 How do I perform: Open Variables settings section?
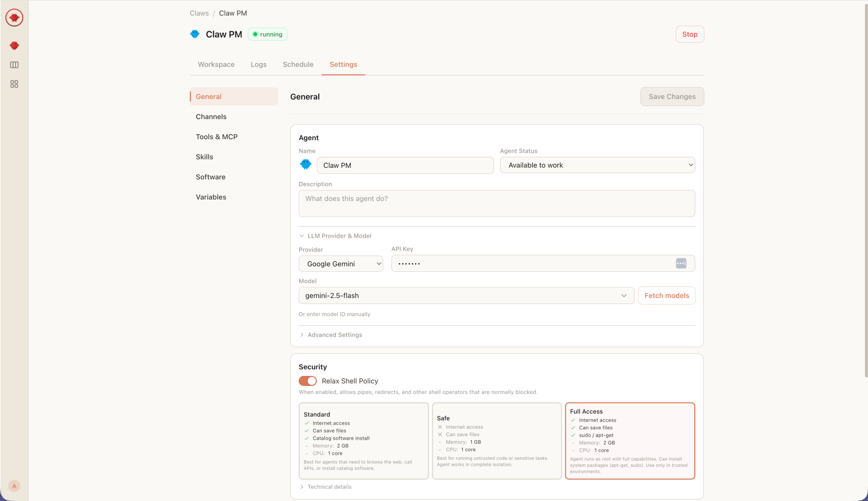click(234, 197)
